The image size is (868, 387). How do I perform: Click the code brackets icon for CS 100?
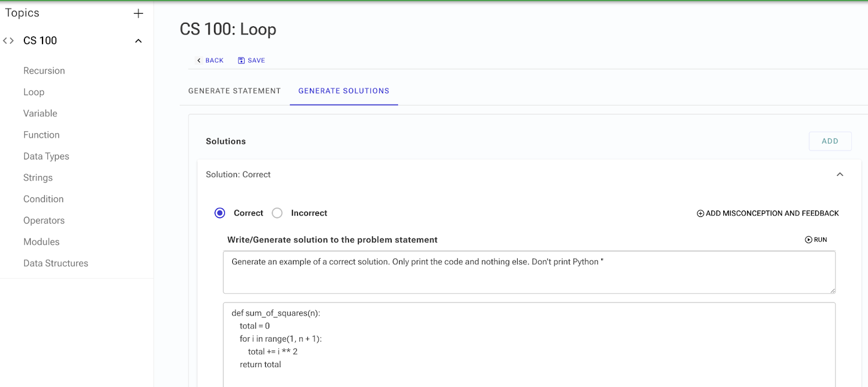pyautogui.click(x=9, y=41)
